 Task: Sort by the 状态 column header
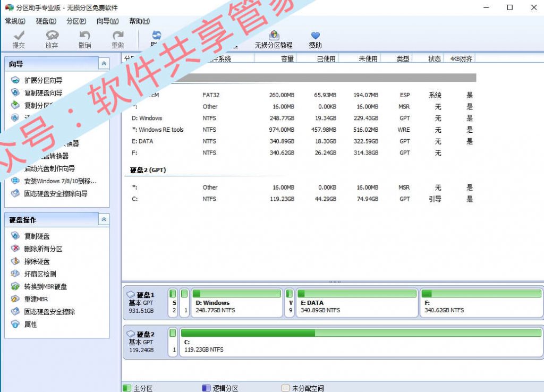pyautogui.click(x=429, y=58)
